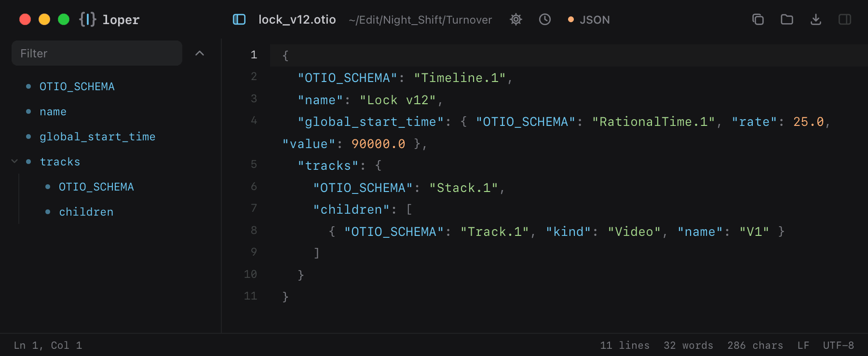Screen dimensions: 868x356
Task: Select the name outline item
Action: pos(53,111)
